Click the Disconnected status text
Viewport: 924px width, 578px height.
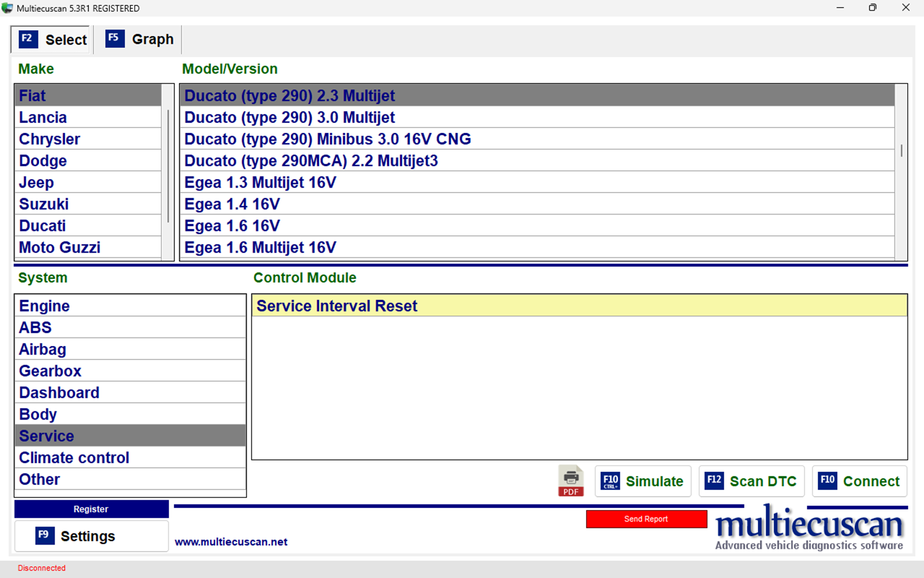[42, 568]
